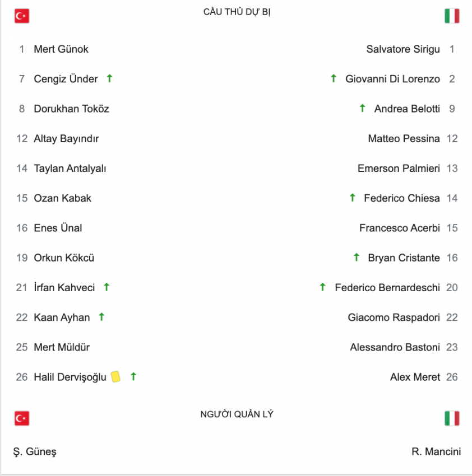Open Giacomo Raspadori's profile

(394, 317)
